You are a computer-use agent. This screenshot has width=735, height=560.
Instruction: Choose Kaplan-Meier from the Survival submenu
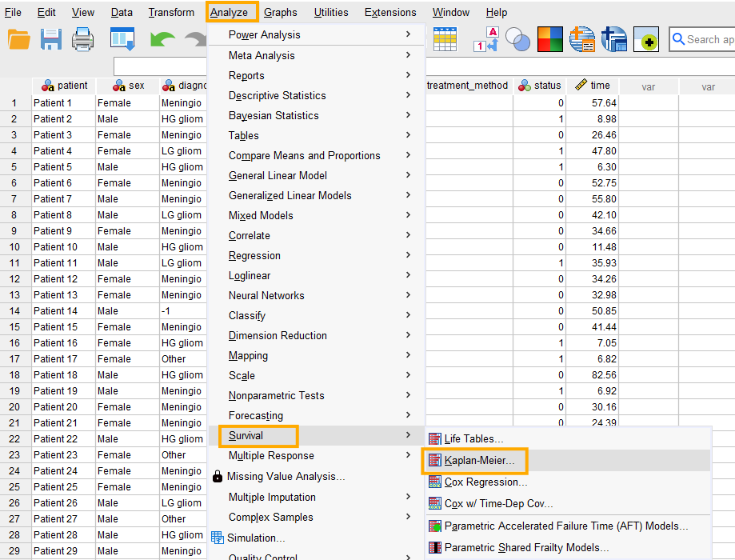(479, 461)
